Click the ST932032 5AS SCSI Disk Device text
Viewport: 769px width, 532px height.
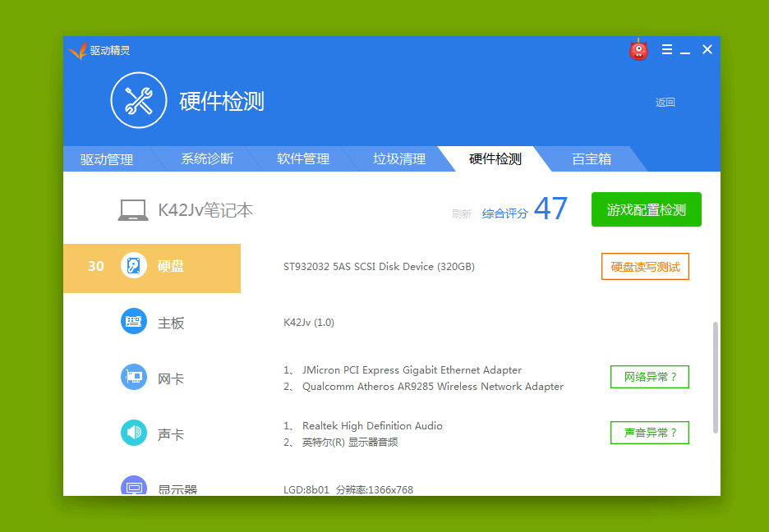point(379,267)
